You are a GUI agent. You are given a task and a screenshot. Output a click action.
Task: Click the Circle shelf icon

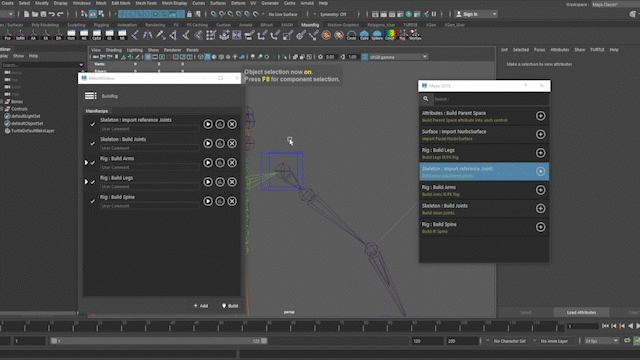click(x=351, y=36)
